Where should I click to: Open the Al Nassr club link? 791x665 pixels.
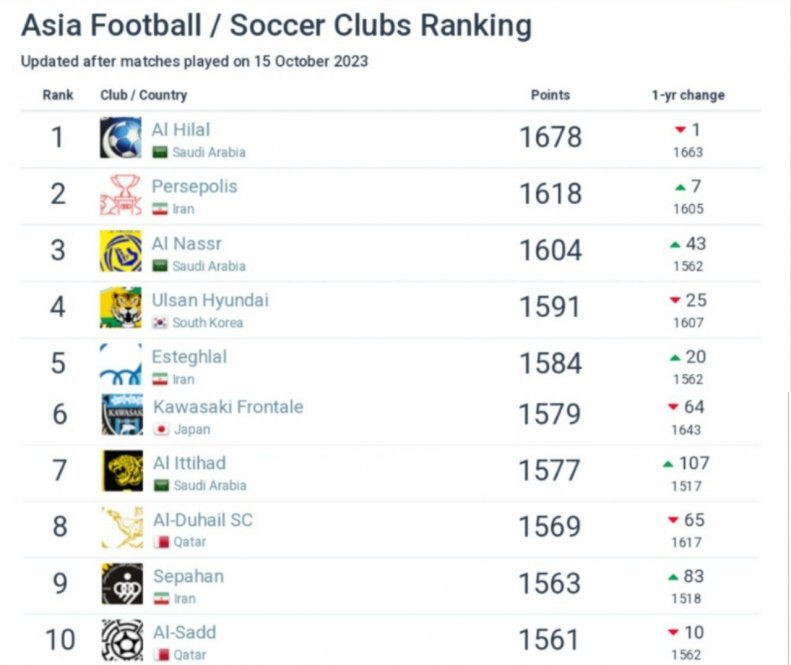coord(187,243)
